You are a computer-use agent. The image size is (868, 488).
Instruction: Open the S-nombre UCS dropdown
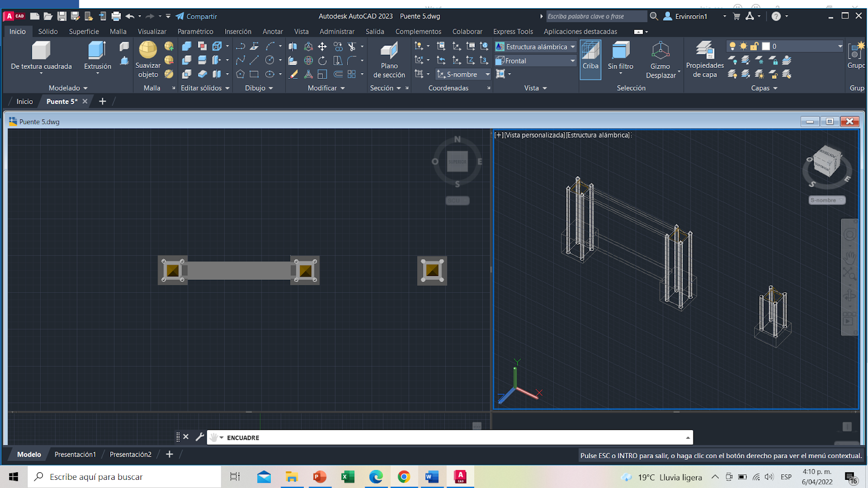point(463,74)
